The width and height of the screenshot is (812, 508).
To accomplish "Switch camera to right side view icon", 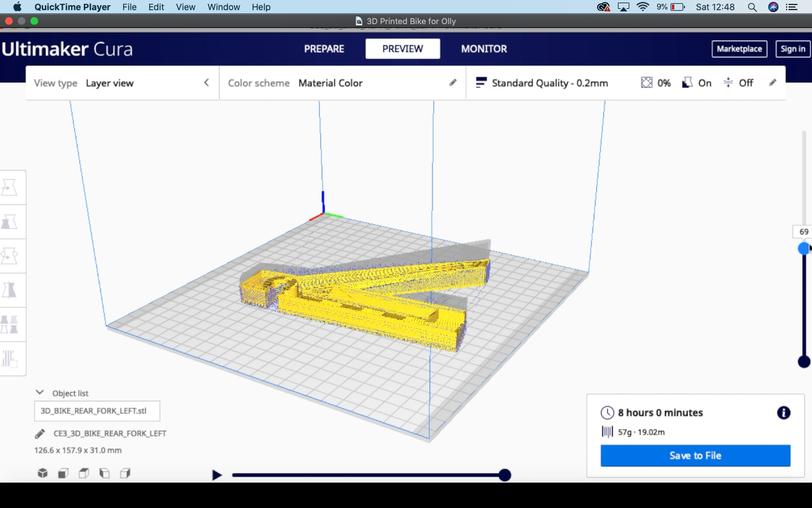I will point(125,473).
